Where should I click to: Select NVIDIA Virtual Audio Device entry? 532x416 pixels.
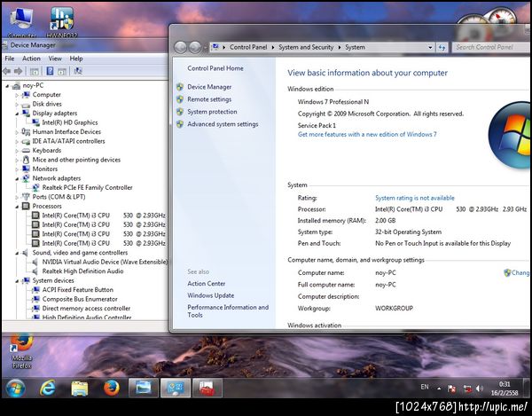[x=105, y=262]
